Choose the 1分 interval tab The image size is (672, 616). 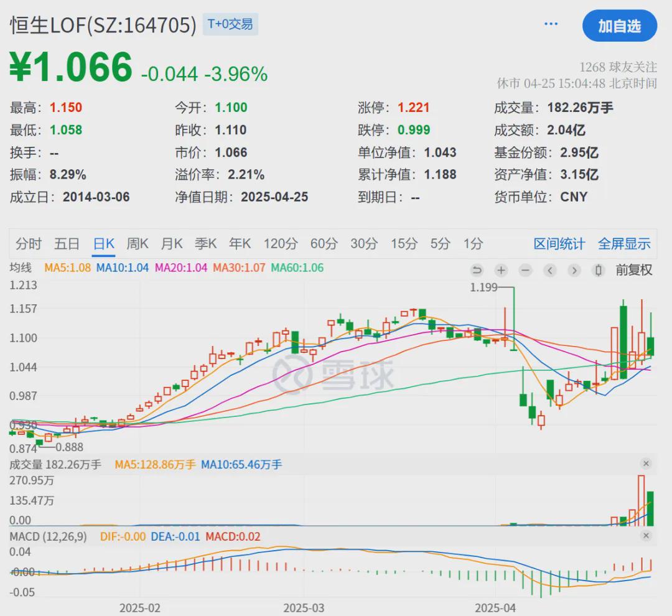tap(473, 243)
